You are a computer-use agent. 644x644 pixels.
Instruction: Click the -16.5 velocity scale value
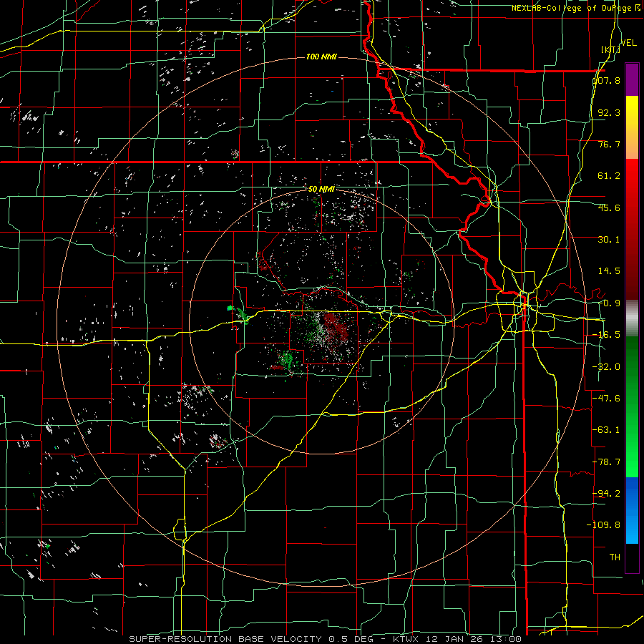tap(606, 335)
